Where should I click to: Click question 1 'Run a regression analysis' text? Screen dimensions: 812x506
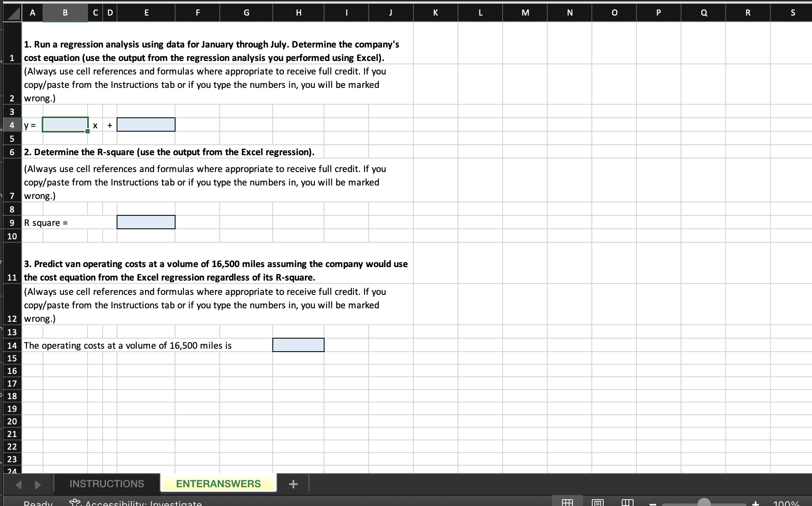(211, 51)
